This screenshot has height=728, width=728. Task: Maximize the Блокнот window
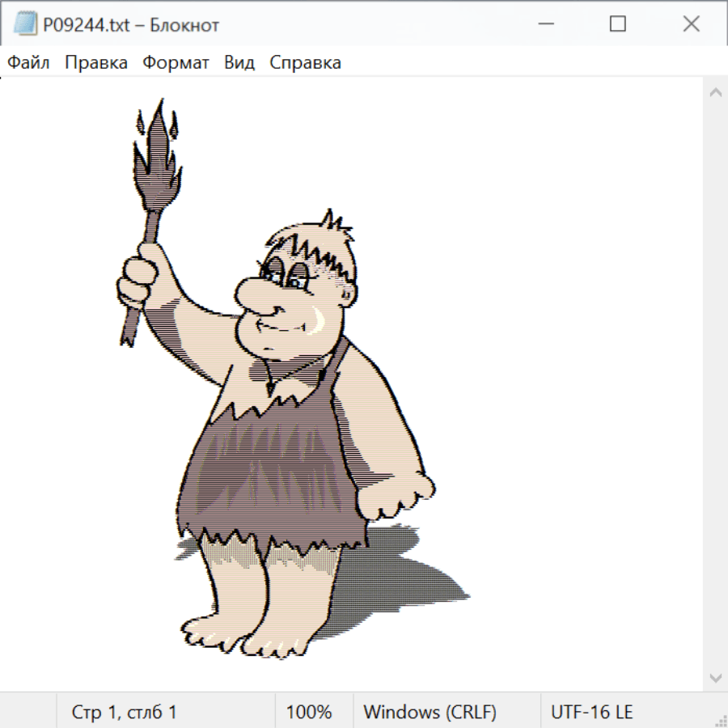[x=617, y=24]
